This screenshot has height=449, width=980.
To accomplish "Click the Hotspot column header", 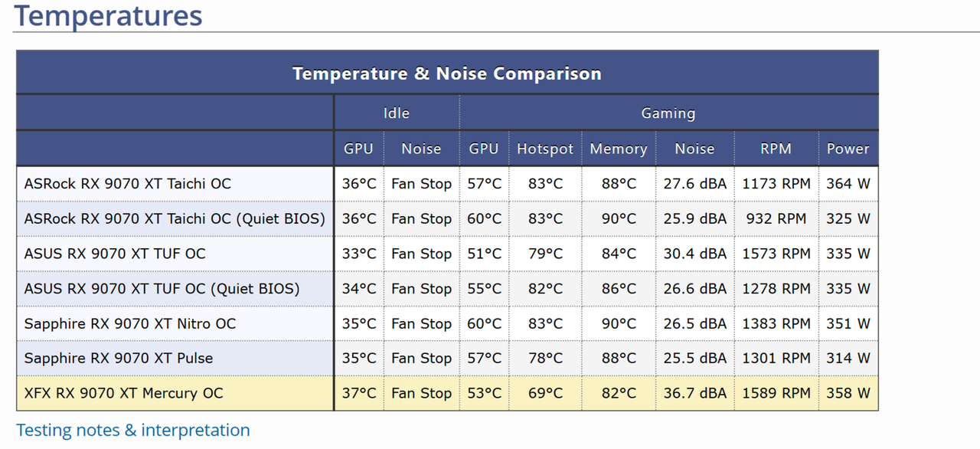I will click(545, 149).
